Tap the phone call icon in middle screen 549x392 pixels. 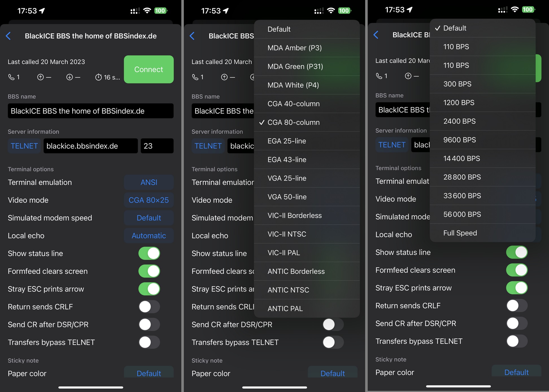[x=195, y=77]
